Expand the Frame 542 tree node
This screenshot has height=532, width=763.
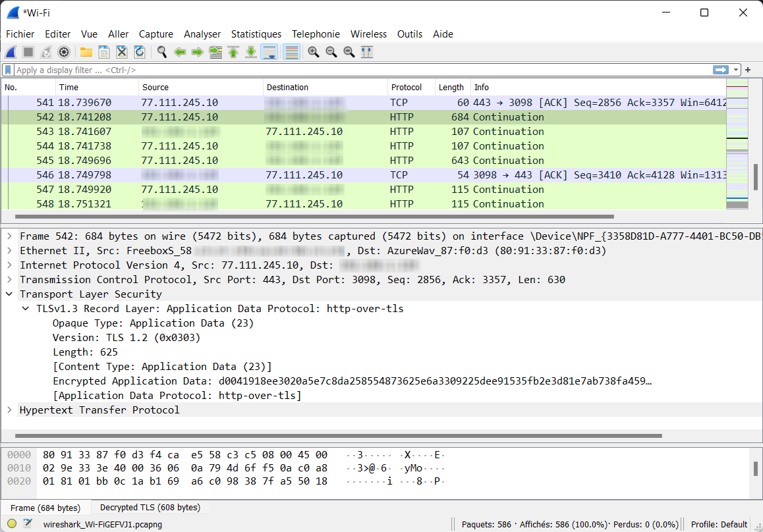point(9,236)
